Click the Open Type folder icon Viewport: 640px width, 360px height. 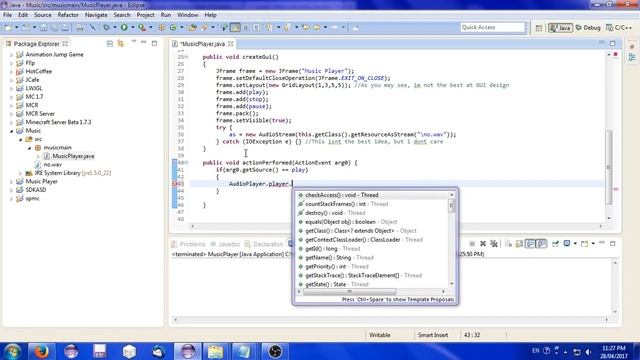(x=192, y=27)
